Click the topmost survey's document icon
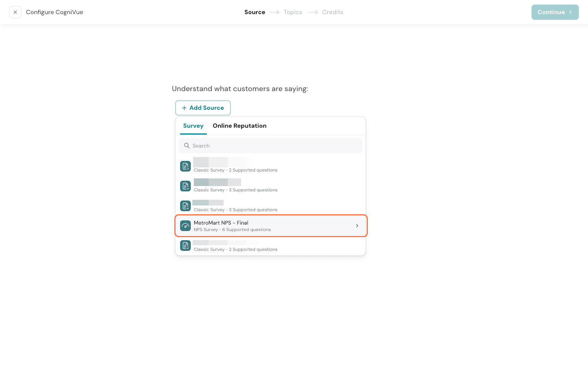The height and width of the screenshot is (366, 588). click(185, 166)
